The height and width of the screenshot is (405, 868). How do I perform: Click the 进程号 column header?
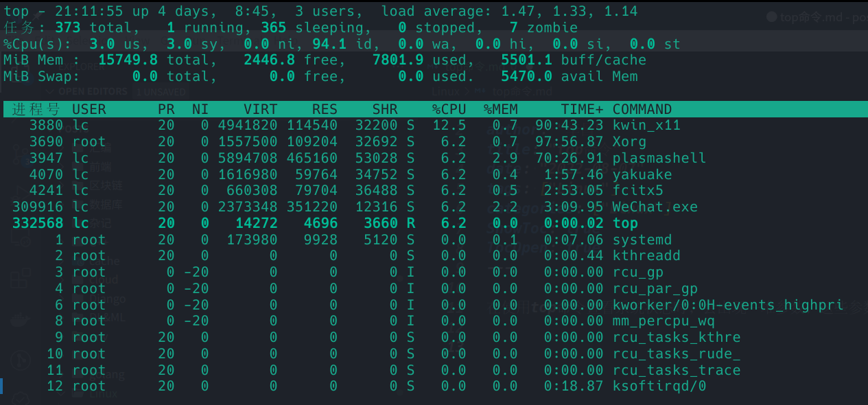[x=36, y=109]
